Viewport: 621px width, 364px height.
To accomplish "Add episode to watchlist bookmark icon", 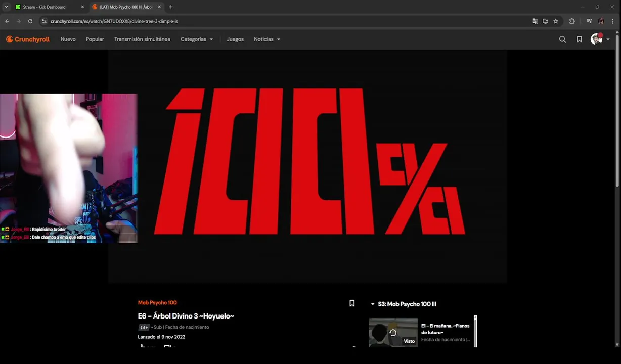I will coord(352,303).
